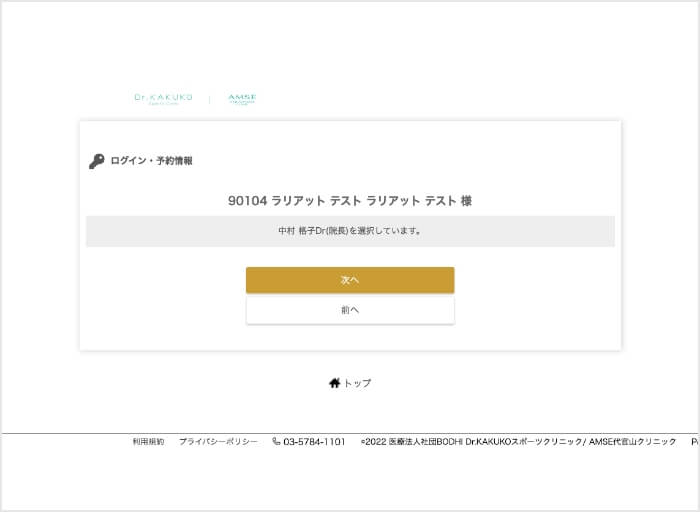700x512 pixels.
Task: Click the key icon beside ログイン・予約情報
Action: (x=97, y=161)
